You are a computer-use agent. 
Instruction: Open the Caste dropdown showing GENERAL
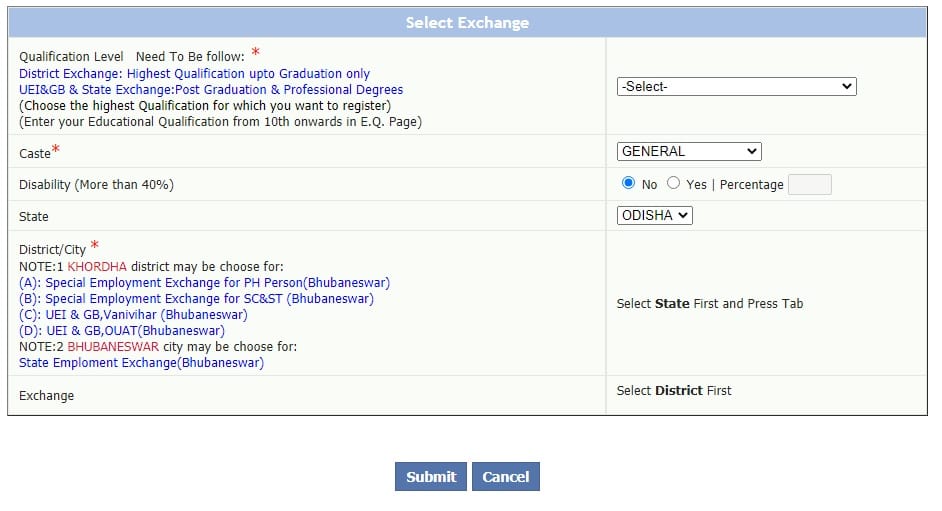coord(689,151)
